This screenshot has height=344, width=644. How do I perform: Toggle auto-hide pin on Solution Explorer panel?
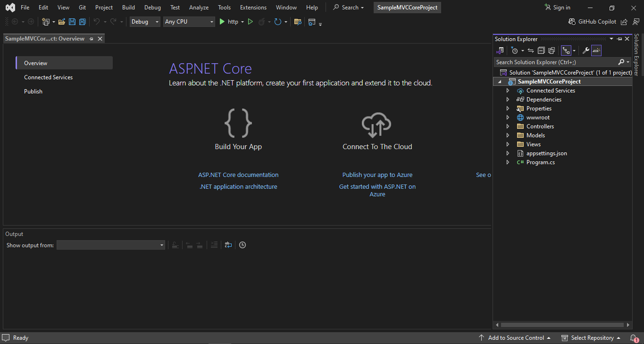(619, 39)
